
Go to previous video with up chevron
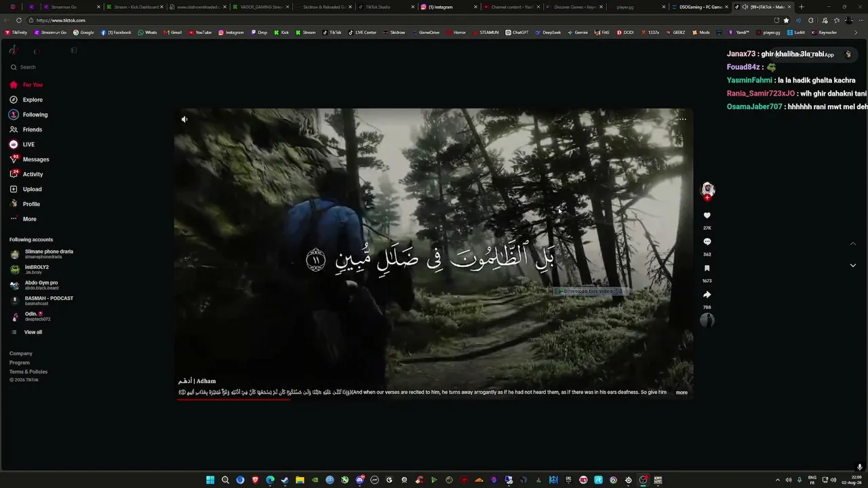[x=853, y=244]
